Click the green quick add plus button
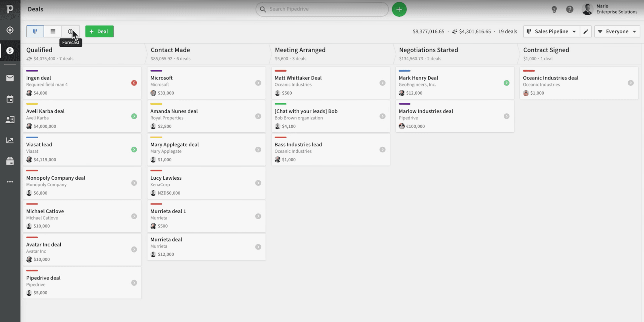The height and width of the screenshot is (322, 644). pos(399,9)
